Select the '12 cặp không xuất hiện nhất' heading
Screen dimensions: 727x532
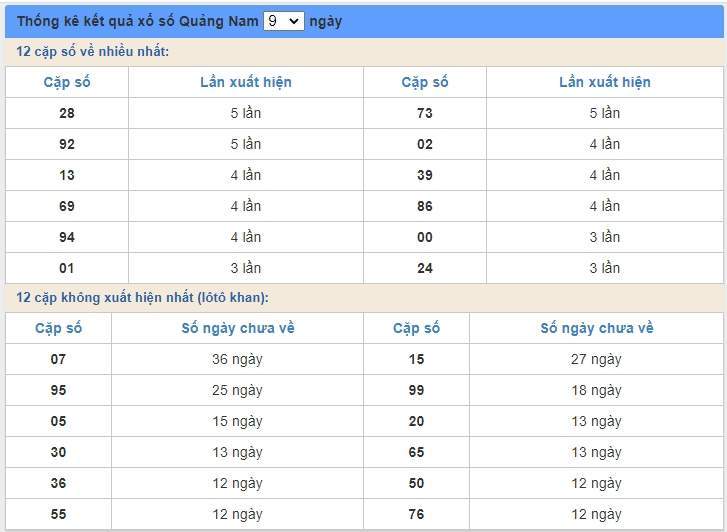point(143,298)
